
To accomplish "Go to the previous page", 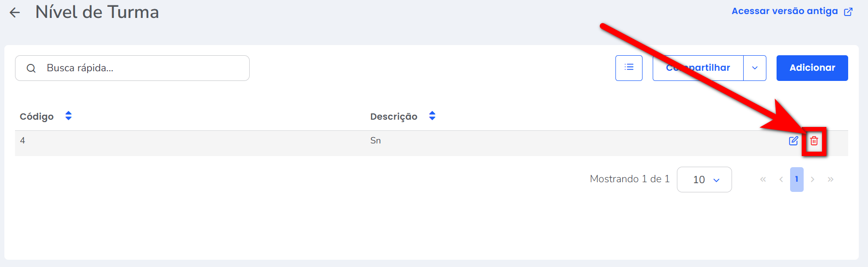I will click(x=781, y=180).
